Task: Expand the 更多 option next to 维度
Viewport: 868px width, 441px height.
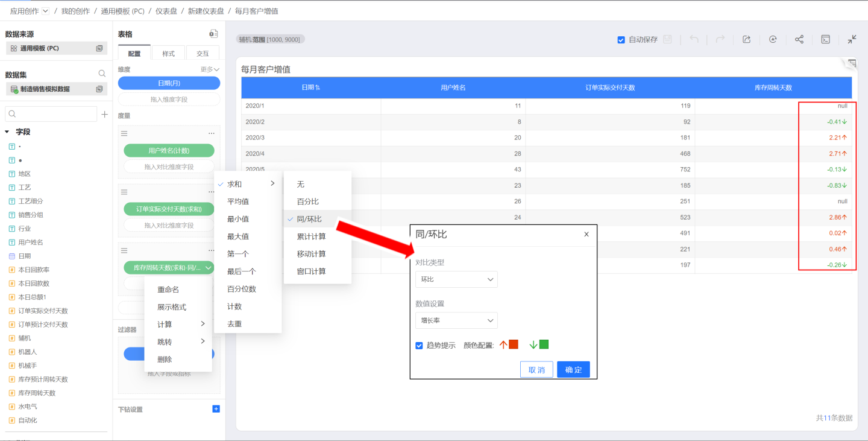Action: coord(210,69)
